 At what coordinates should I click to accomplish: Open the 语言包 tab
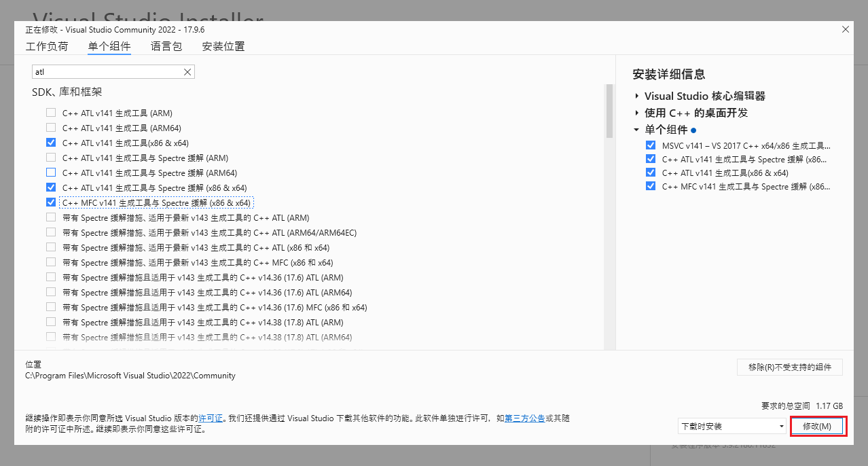[x=166, y=47]
